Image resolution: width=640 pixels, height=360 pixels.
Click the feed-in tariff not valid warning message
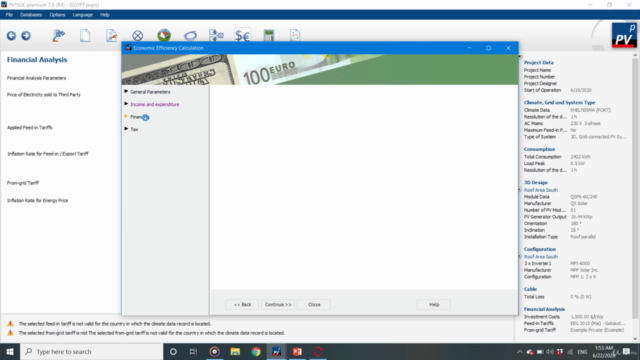[115, 324]
